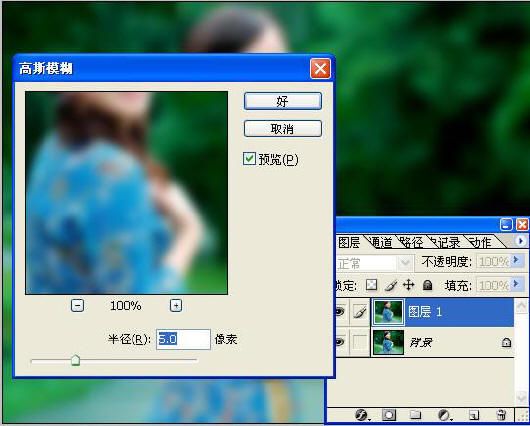Select the 背景 layer thumbnail

point(389,342)
